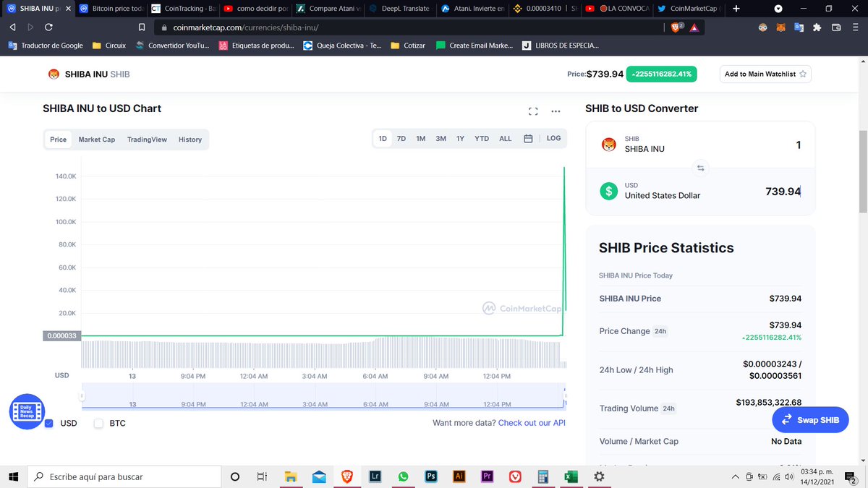Open the Brave wallet icon in toolbar
868x488 pixels.
pos(836,27)
